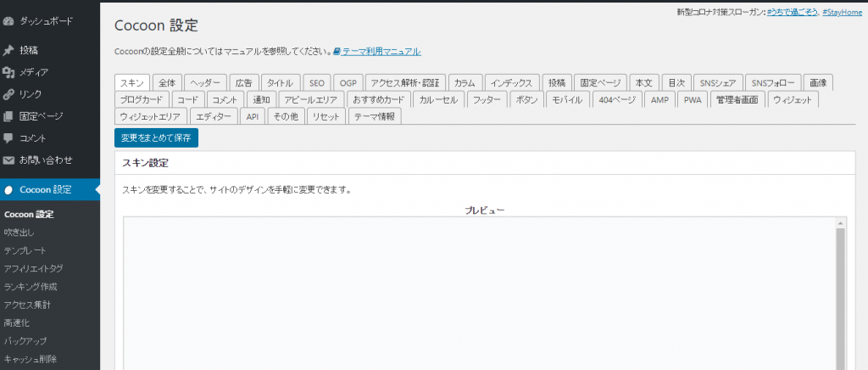Open the モバイル tab

[x=567, y=100]
